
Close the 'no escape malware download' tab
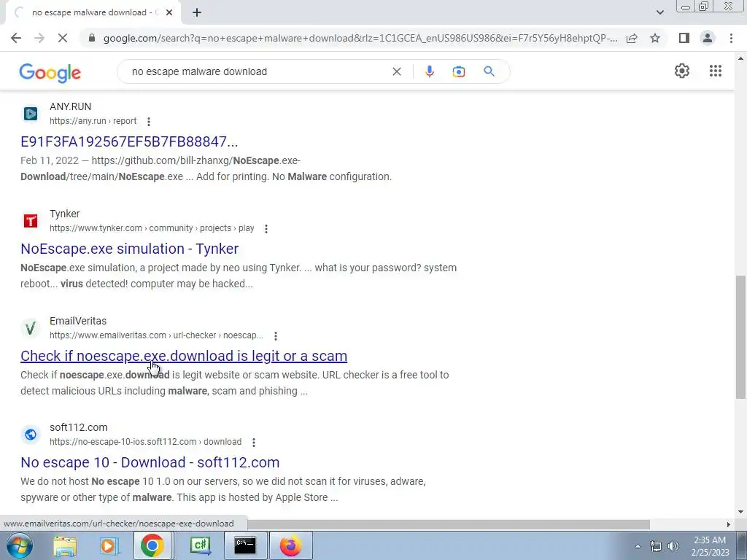[x=169, y=12]
